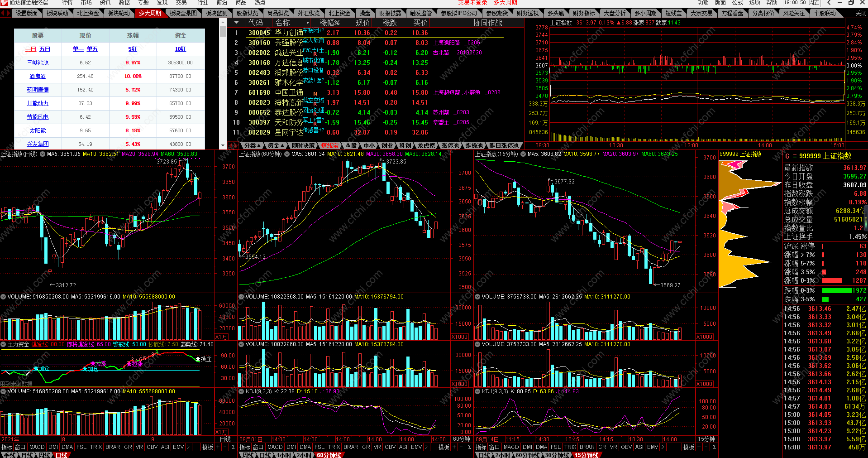Click the red G icon beside 999999 上证指数
Screen dimensions: 868x458
[787, 156]
